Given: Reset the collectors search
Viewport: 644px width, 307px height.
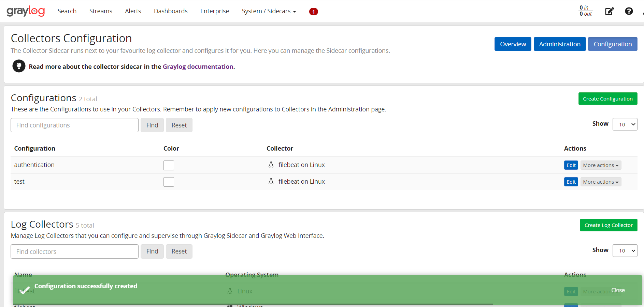Looking at the screenshot, I should (179, 251).
